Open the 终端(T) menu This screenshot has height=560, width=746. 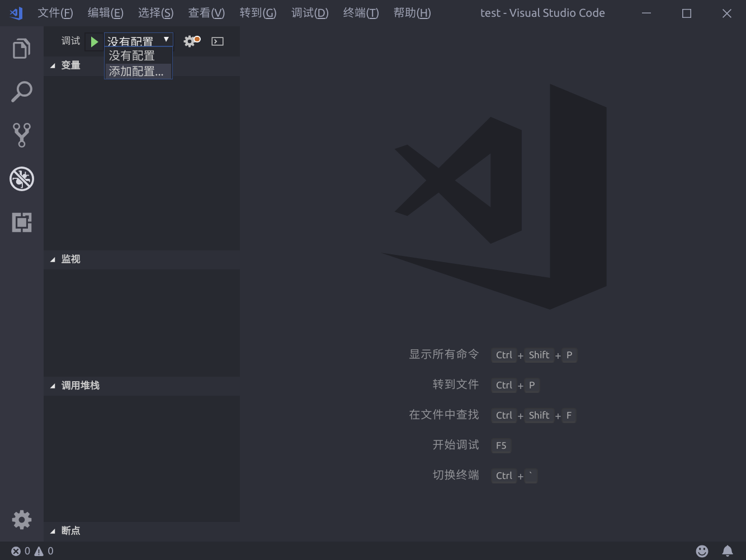361,13
